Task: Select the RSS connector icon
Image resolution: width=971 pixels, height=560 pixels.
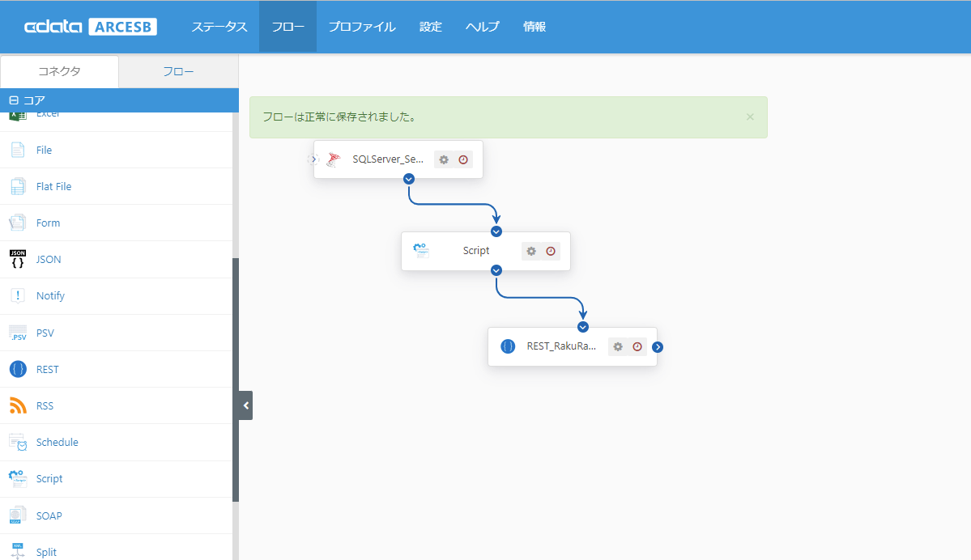Action: [18, 406]
